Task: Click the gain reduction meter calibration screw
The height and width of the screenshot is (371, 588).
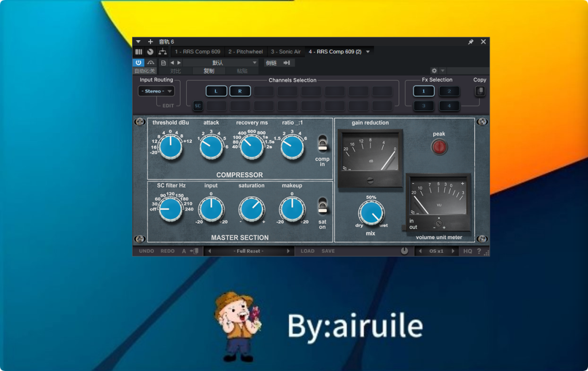Action: pyautogui.click(x=370, y=180)
